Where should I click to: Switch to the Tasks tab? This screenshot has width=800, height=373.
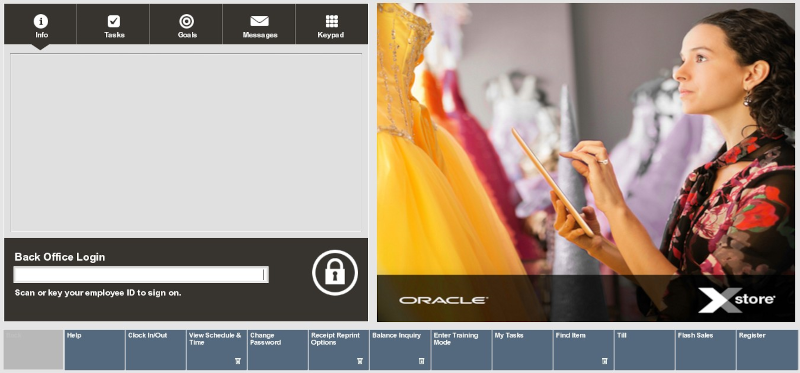(113, 24)
